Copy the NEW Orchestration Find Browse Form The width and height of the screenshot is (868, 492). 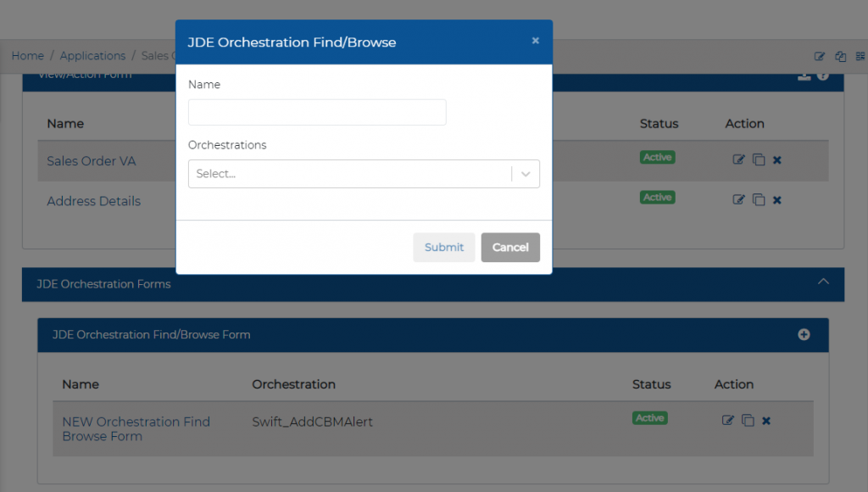pyautogui.click(x=748, y=419)
